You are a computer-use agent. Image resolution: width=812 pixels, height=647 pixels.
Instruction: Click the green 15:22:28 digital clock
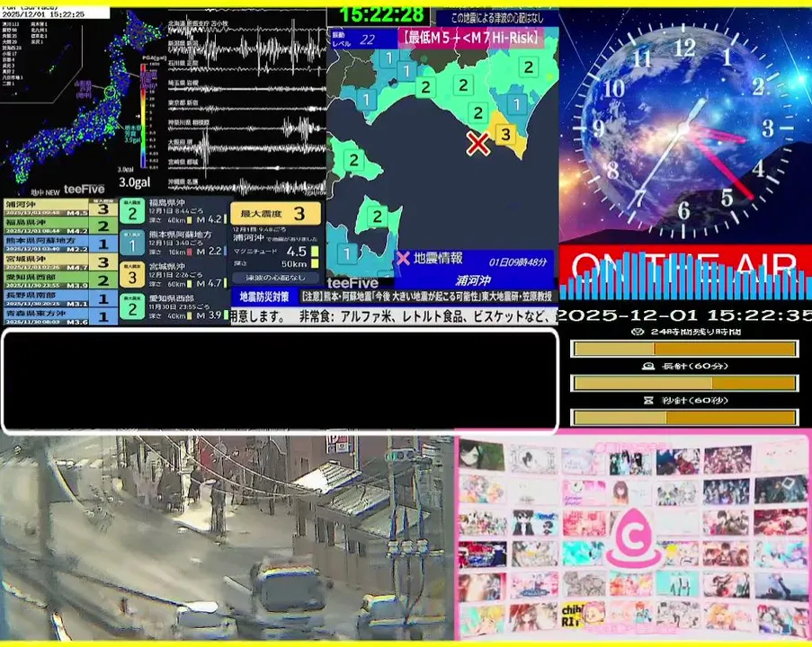[x=383, y=15]
